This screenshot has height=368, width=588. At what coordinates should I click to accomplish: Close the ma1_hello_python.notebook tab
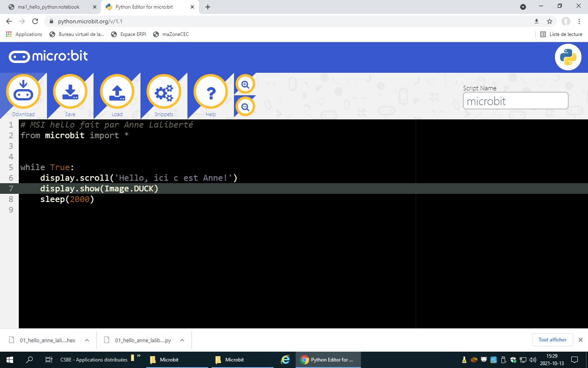coord(94,7)
